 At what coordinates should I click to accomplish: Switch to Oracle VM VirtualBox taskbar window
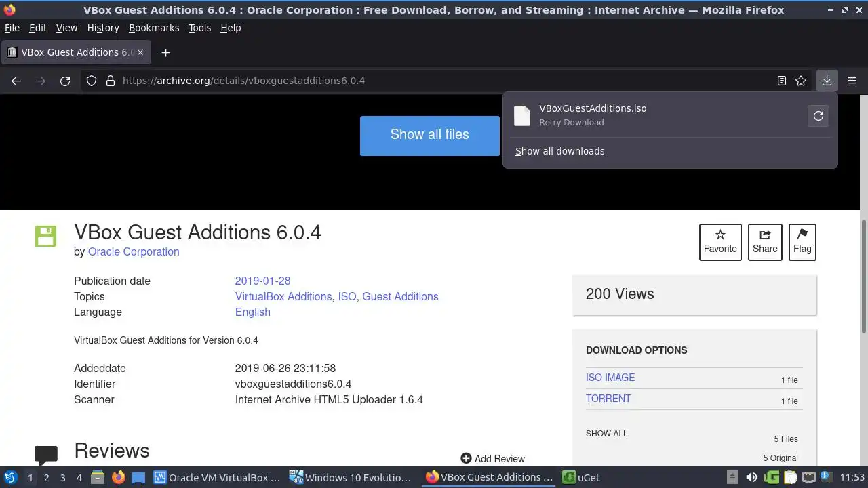(x=217, y=477)
